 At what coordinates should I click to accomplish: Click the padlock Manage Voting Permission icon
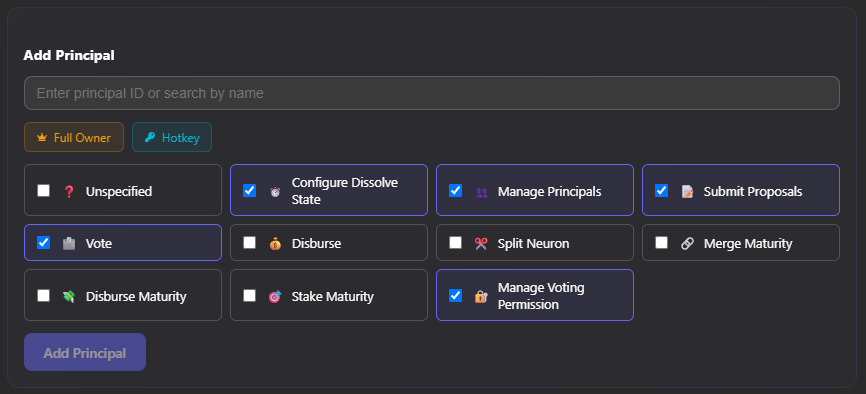coord(481,297)
